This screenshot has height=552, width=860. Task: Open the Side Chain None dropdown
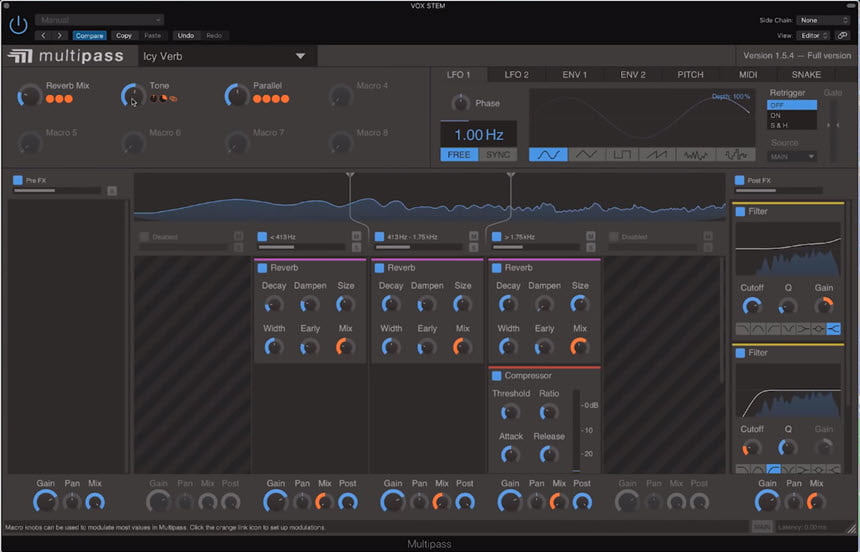[x=823, y=20]
